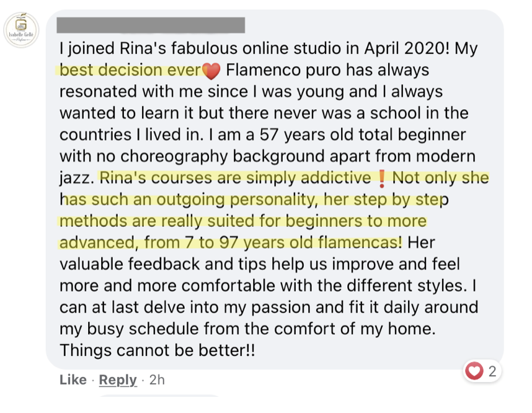Click highlighted '7 to 97 years old flamencas!'
532x413 pixels.
pyautogui.click(x=293, y=242)
